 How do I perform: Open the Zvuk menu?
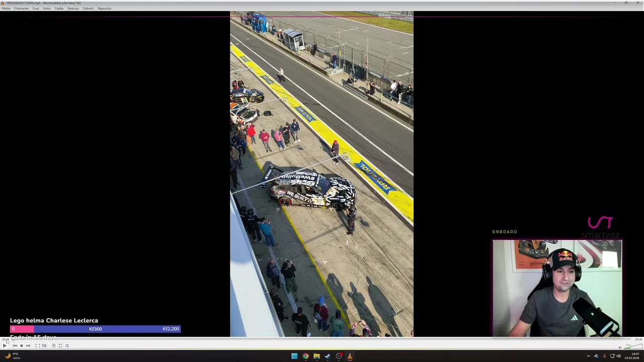pyautogui.click(x=36, y=9)
